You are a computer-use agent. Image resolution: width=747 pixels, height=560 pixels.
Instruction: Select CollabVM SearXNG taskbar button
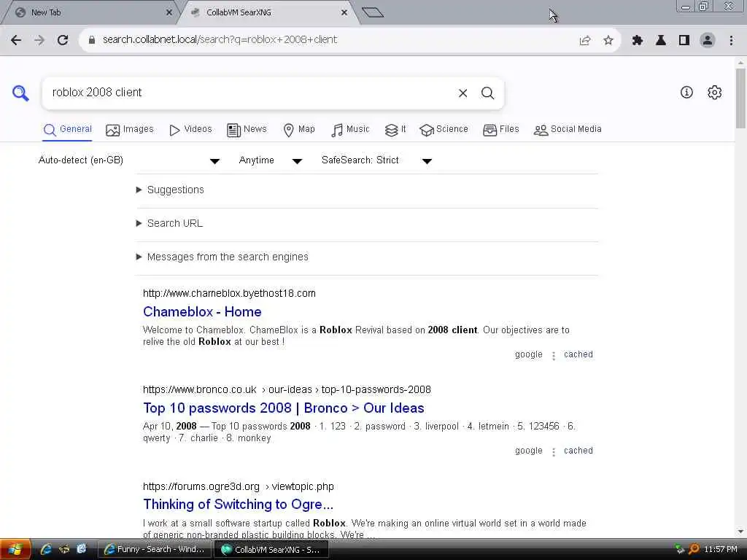[x=271, y=550]
